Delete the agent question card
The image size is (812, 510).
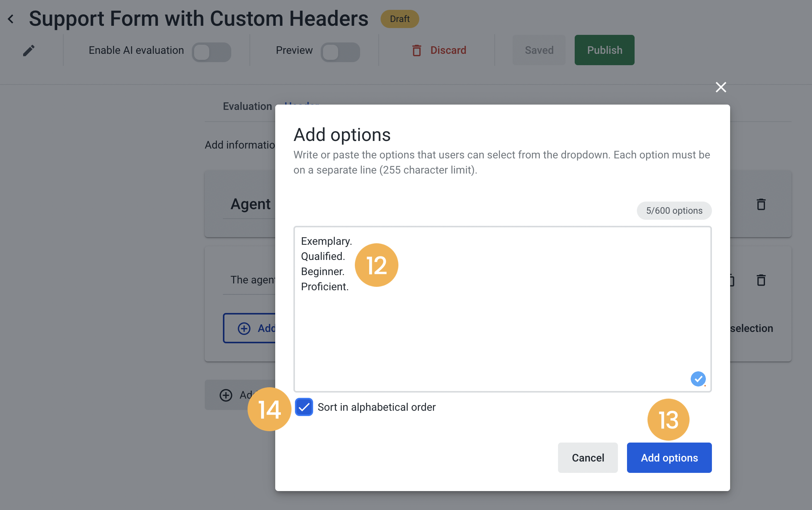761,280
